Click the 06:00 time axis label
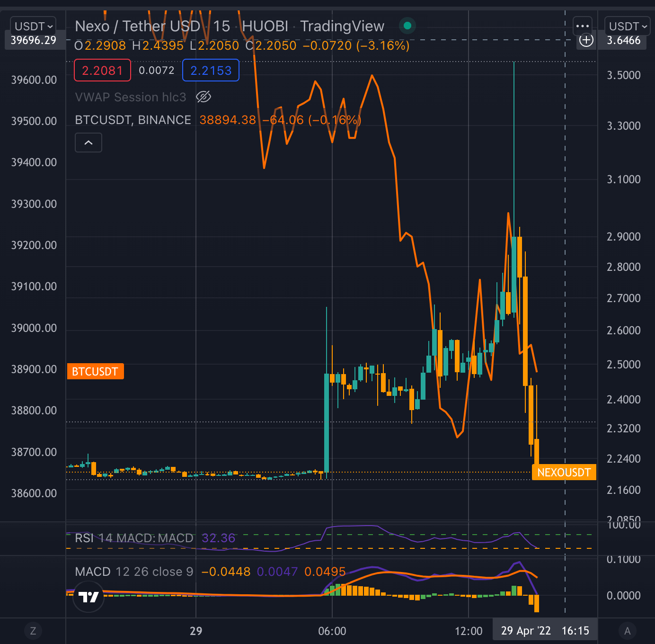This screenshot has height=644, width=655. click(332, 631)
